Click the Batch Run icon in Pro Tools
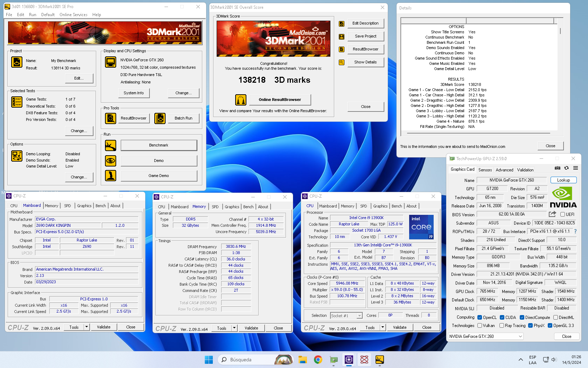 click(160, 118)
